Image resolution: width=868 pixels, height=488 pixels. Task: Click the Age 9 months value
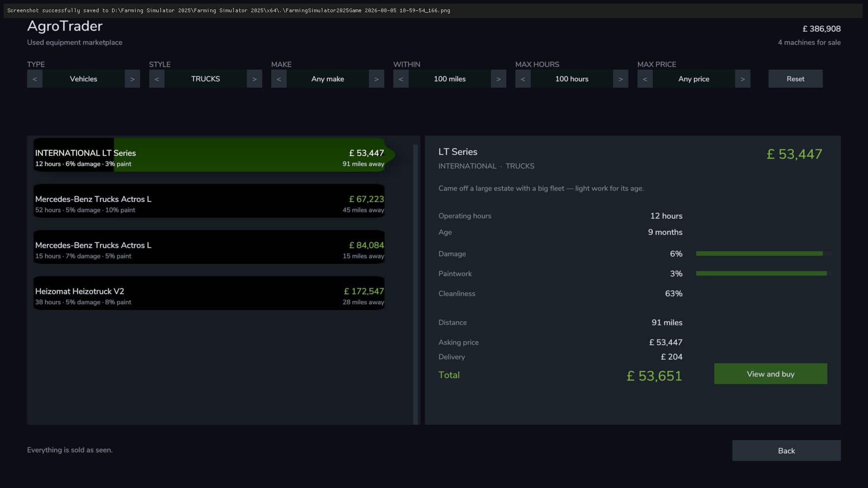pos(665,232)
